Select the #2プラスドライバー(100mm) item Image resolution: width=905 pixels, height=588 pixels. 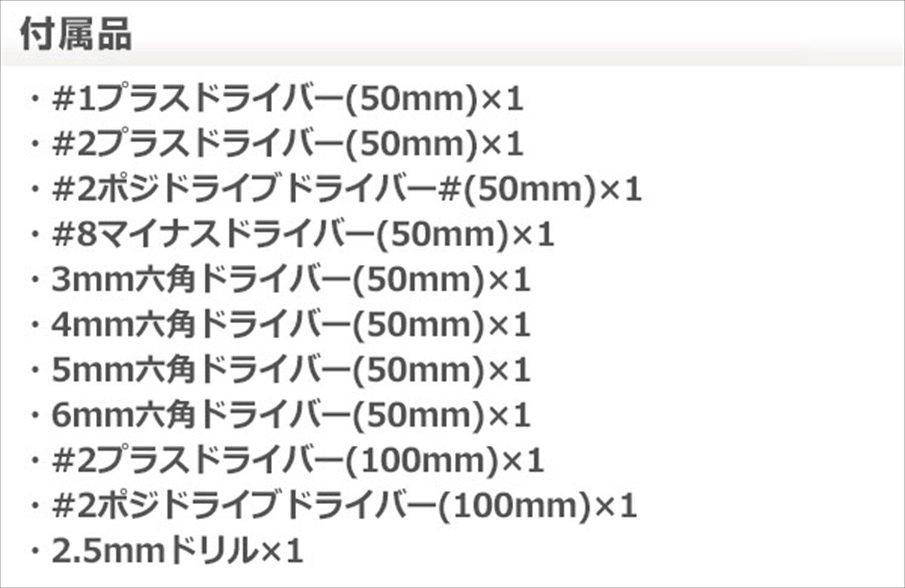click(x=298, y=461)
